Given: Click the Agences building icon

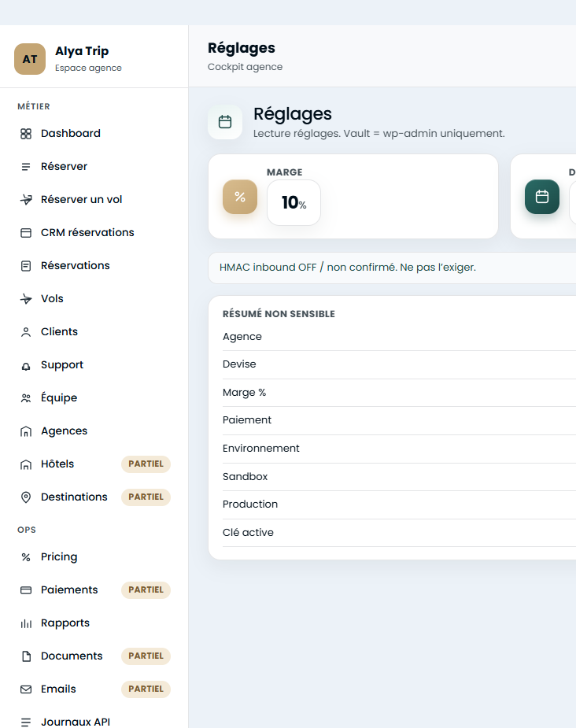Looking at the screenshot, I should tap(26, 431).
